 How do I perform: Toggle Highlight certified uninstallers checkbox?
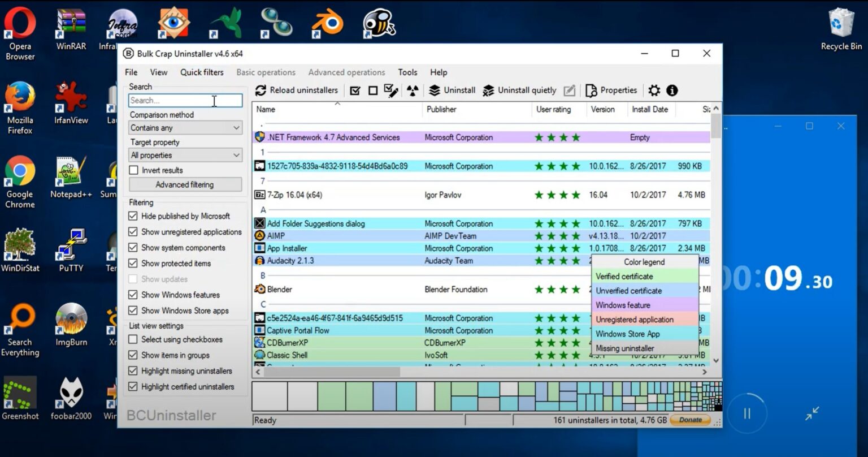[x=133, y=387]
